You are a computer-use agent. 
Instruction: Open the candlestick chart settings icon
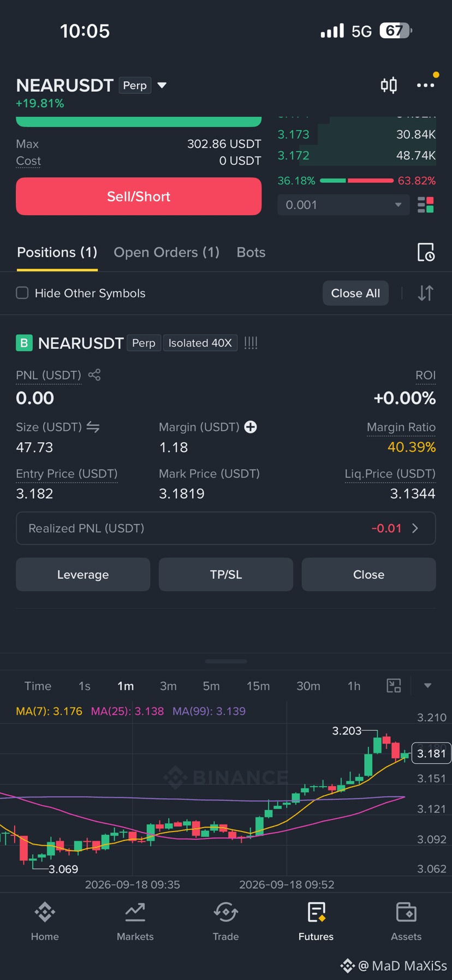point(389,85)
